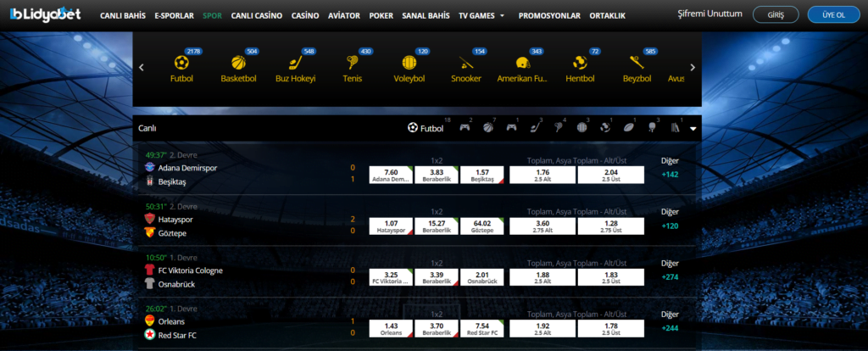Open the Aviator menu item
This screenshot has height=351, width=868.
344,15
